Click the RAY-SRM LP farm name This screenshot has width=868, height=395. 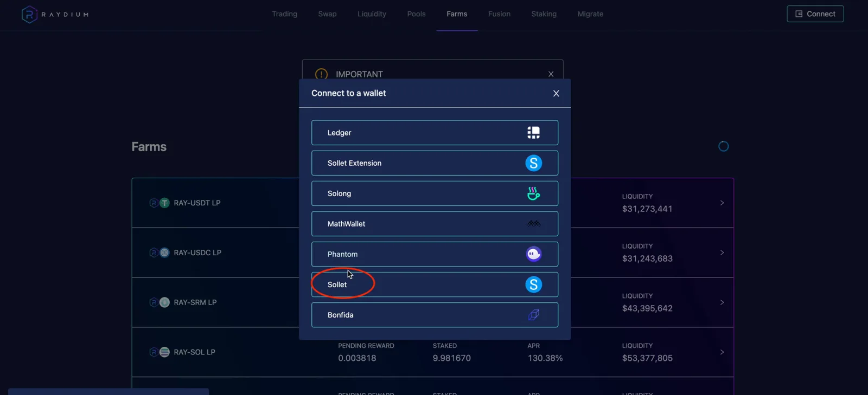tap(195, 302)
